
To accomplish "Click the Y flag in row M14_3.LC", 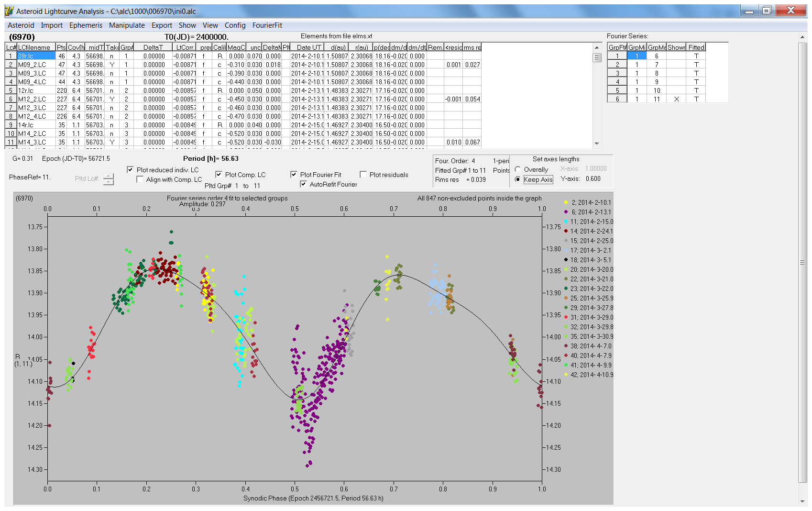I will [112, 142].
